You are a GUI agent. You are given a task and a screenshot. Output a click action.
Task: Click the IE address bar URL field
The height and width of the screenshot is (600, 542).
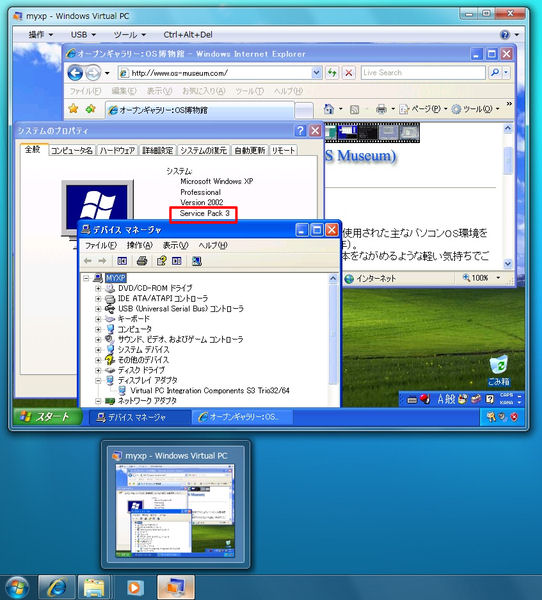tap(220, 73)
